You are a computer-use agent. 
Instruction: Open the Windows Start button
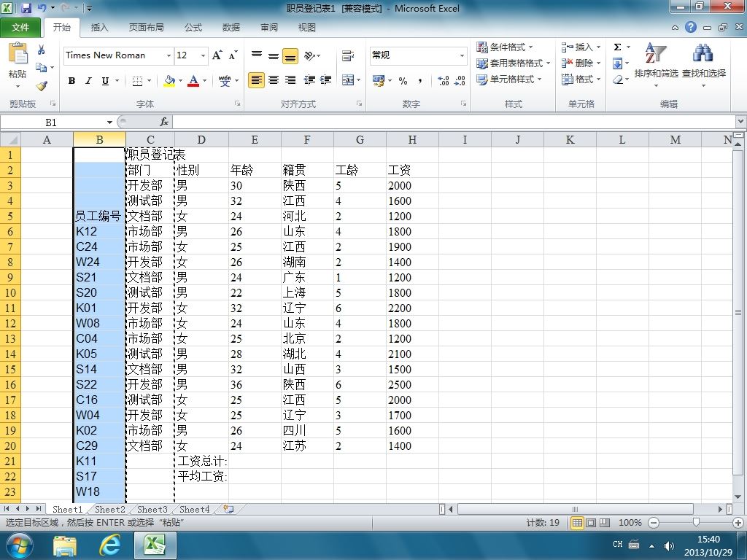[x=20, y=545]
